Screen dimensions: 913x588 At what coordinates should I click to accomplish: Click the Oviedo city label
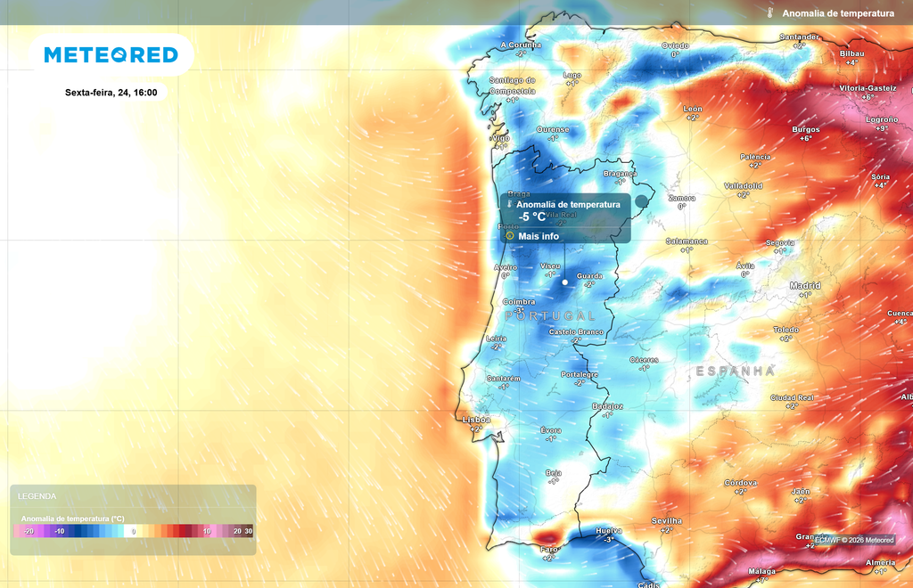(676, 45)
